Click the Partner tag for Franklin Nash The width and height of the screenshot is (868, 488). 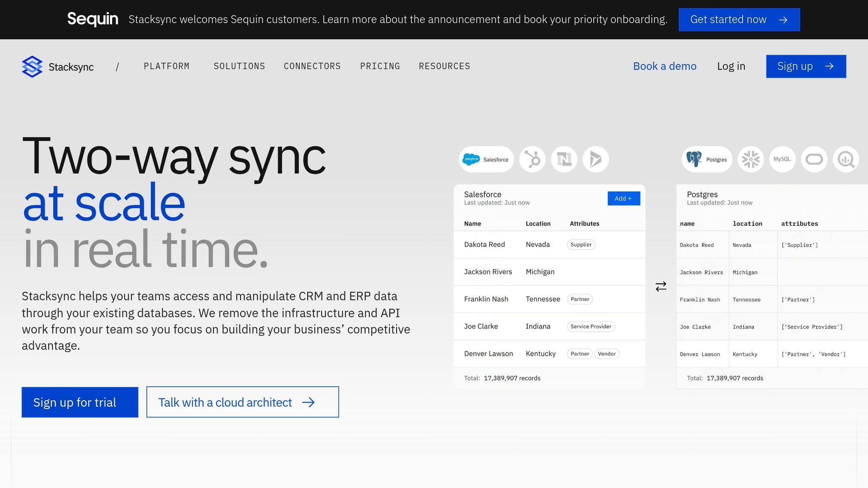point(580,299)
